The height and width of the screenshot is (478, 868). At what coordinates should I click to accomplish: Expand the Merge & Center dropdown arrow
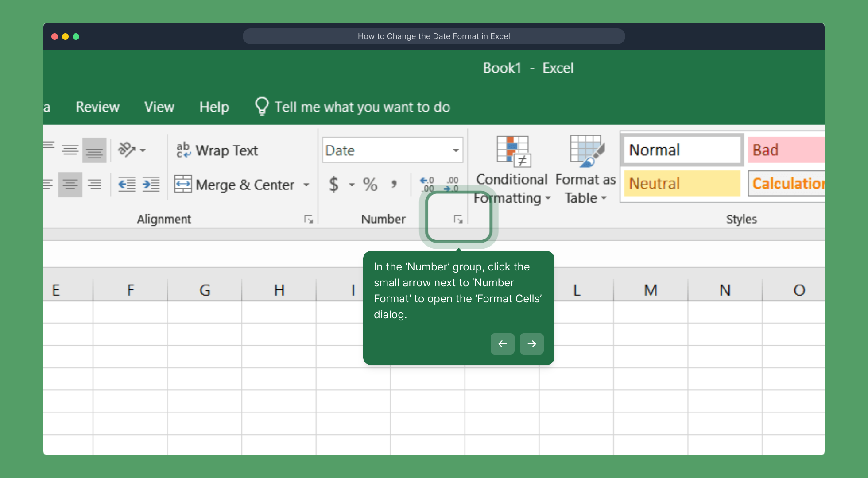click(x=306, y=185)
